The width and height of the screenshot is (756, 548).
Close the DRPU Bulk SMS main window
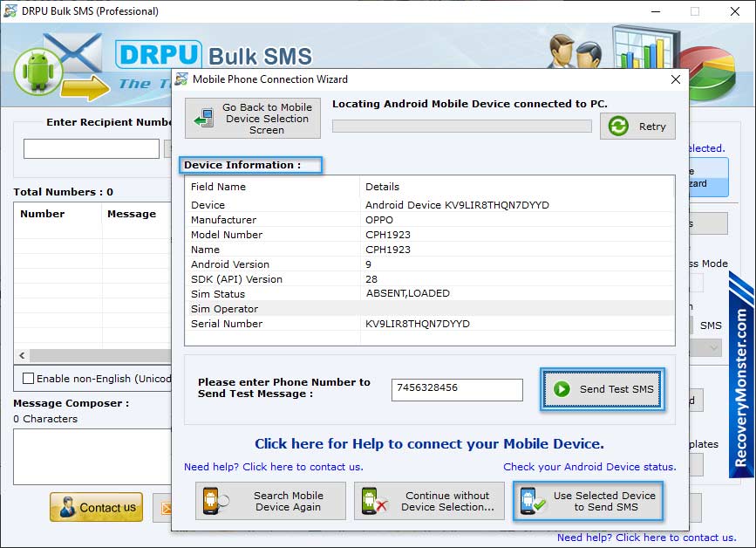point(735,11)
